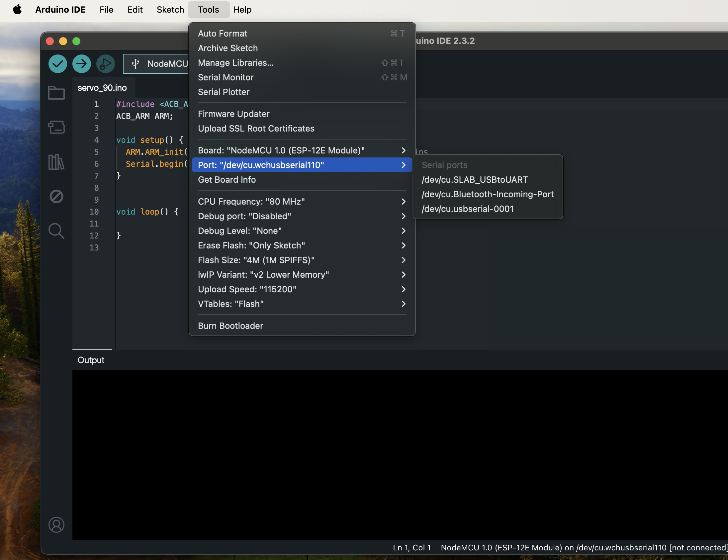Image resolution: width=728 pixels, height=560 pixels.
Task: Open the NodeMCU board selector dropdown
Action: pyautogui.click(x=156, y=64)
